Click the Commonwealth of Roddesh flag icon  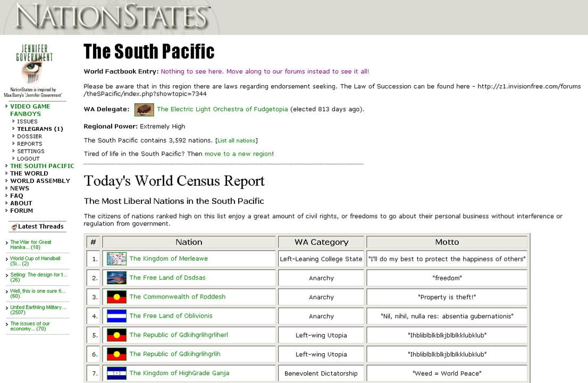116,297
